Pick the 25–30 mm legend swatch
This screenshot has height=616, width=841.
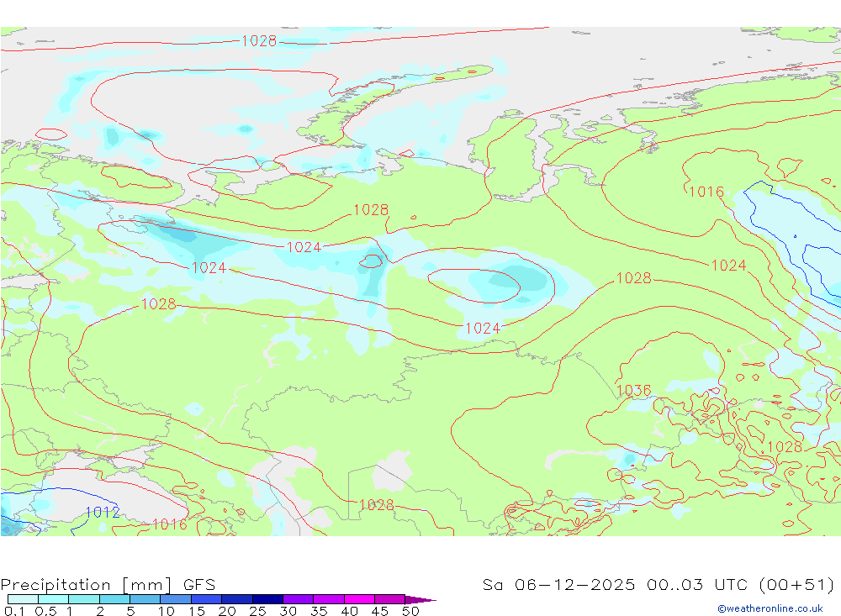pyautogui.click(x=267, y=599)
